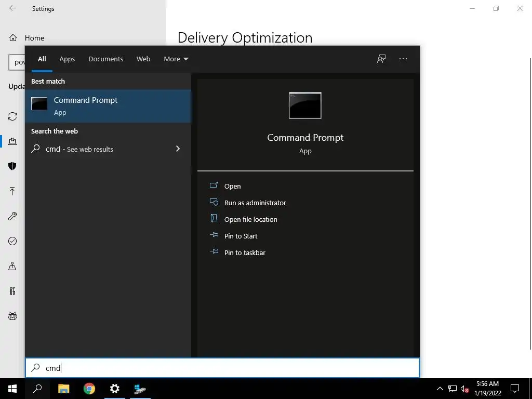Click the Pin to taskbar pin icon
The width and height of the screenshot is (532, 399).
[214, 251]
